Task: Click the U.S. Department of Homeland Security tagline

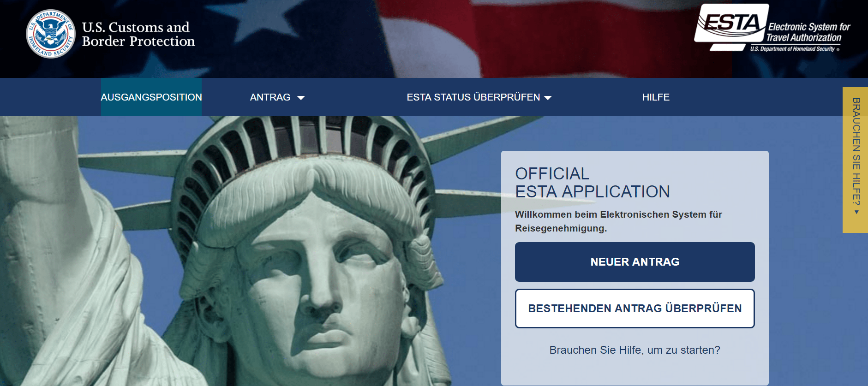Action: 792,49
